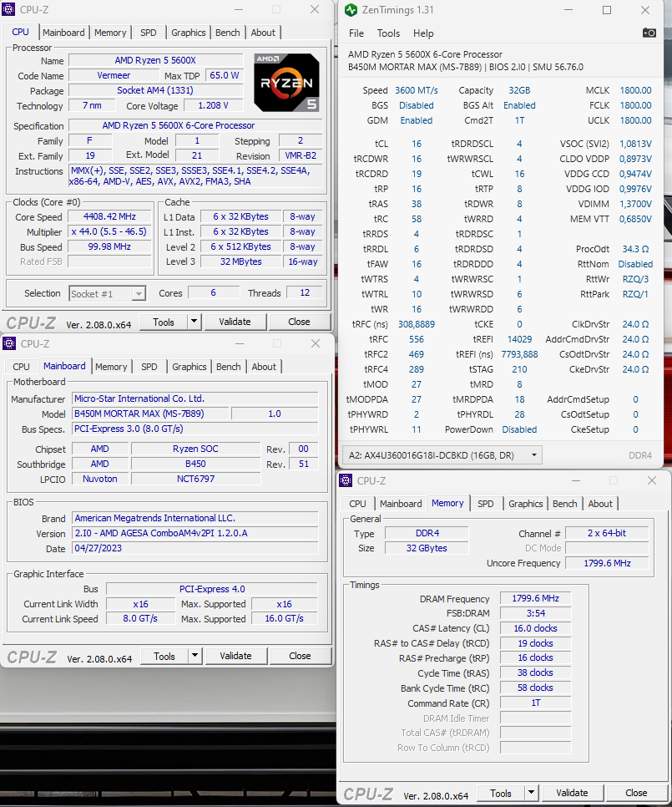This screenshot has width=672, height=807.
Task: Select Graphics tab in Mainboard CPU-Z window
Action: (x=189, y=367)
